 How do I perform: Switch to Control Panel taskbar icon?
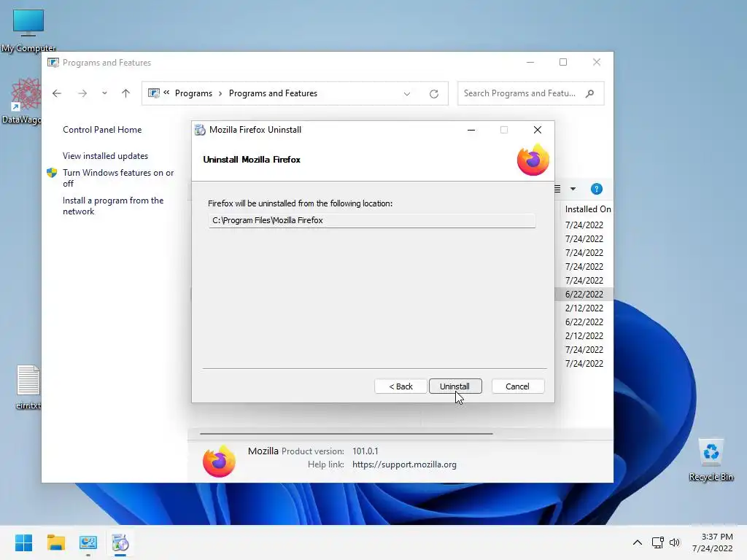tap(88, 542)
